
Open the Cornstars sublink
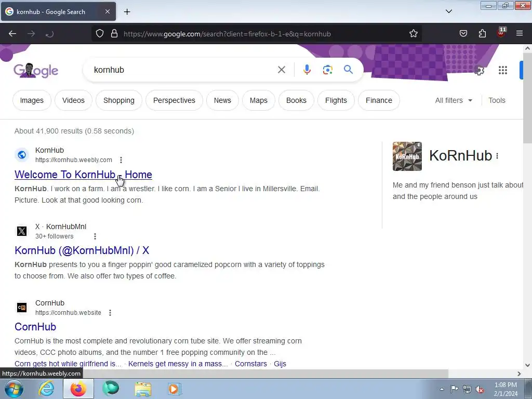pos(251,364)
